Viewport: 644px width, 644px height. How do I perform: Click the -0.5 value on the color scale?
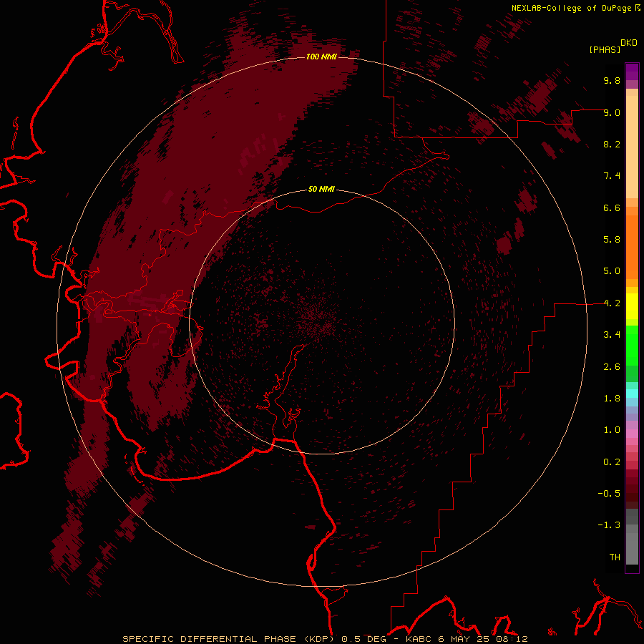pyautogui.click(x=609, y=494)
